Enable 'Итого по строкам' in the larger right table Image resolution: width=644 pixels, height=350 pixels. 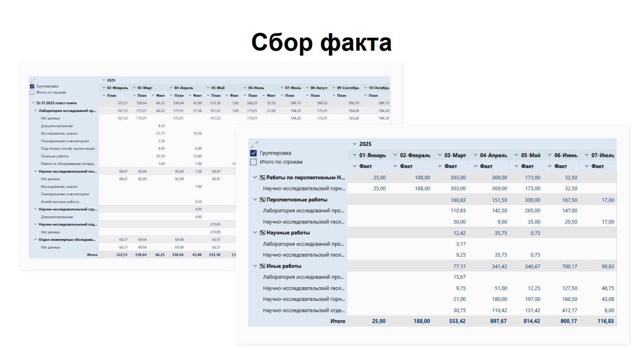(x=254, y=162)
